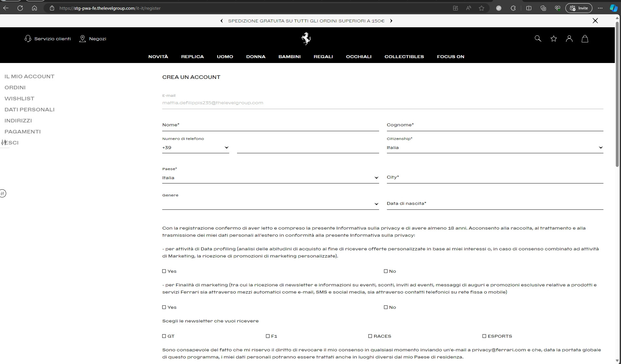Show next promo banner message
Image resolution: width=621 pixels, height=364 pixels.
click(391, 21)
